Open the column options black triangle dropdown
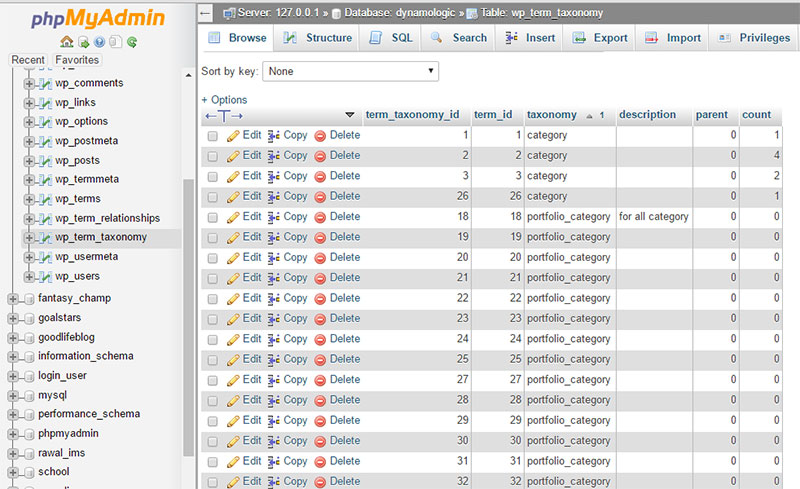Image resolution: width=800 pixels, height=489 pixels. click(x=350, y=115)
